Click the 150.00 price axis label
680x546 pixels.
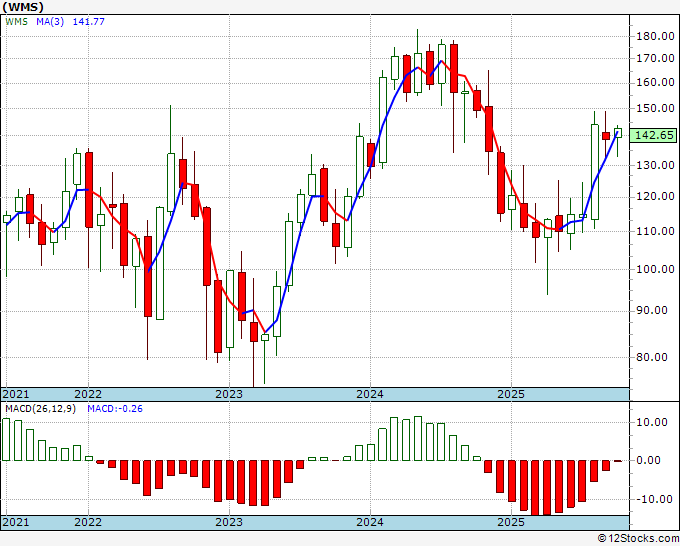tap(655, 108)
